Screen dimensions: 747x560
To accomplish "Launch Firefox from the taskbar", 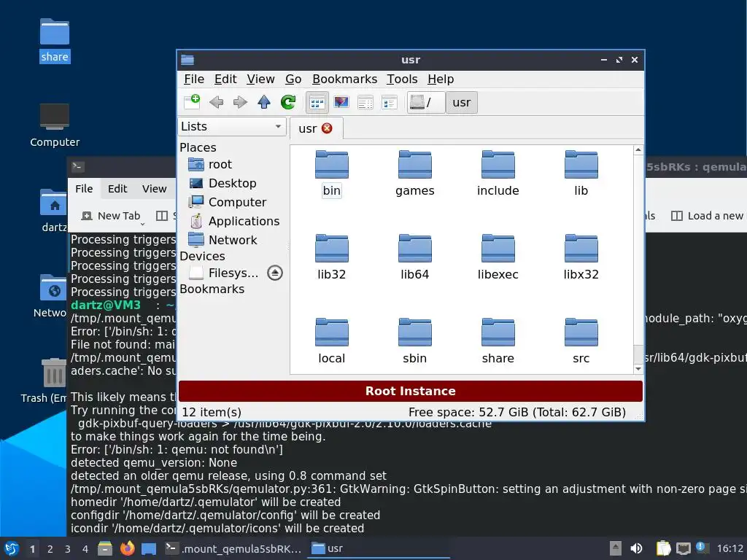I will tap(127, 548).
